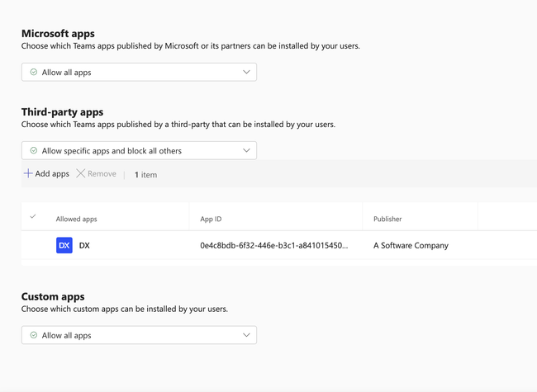Viewport: 537px width, 392px height.
Task: Click the DX app icon
Action: 64,245
